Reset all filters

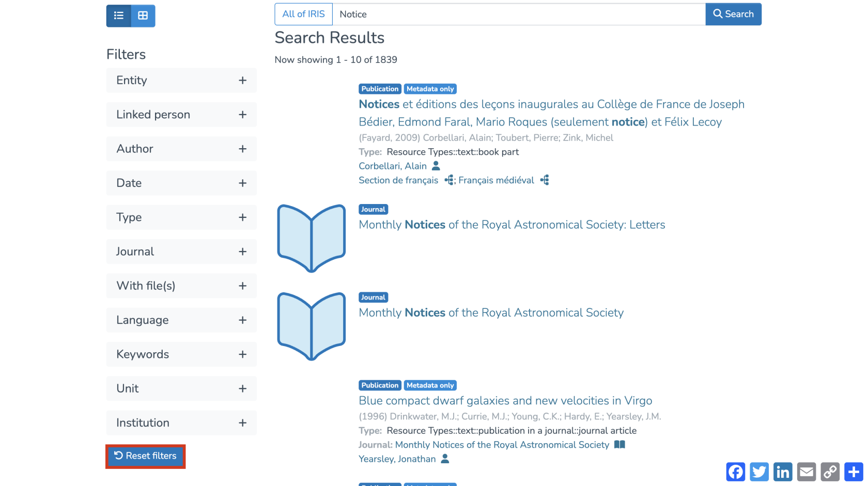(x=146, y=456)
